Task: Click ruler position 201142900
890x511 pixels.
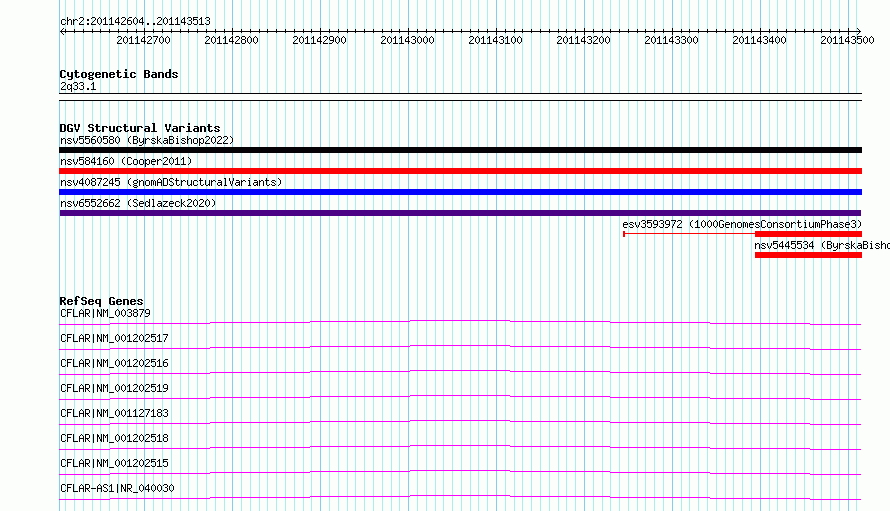Action: coord(319,40)
